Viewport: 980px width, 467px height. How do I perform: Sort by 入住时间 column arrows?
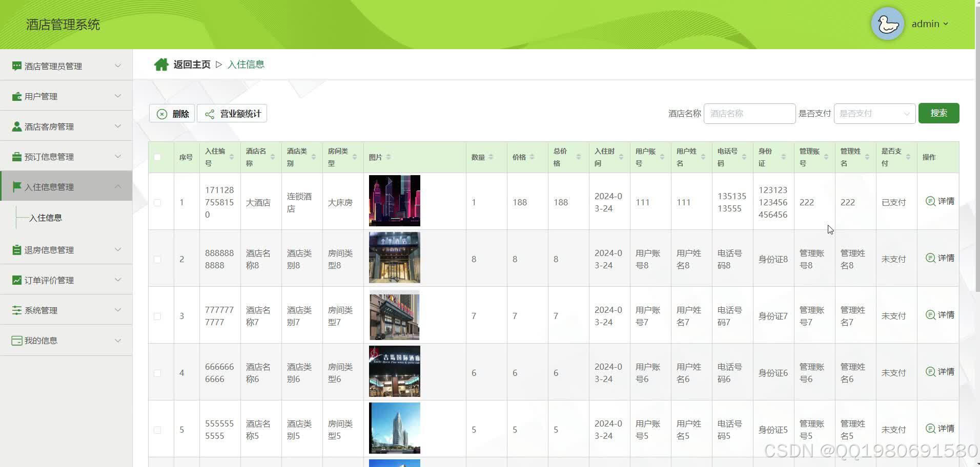point(621,157)
